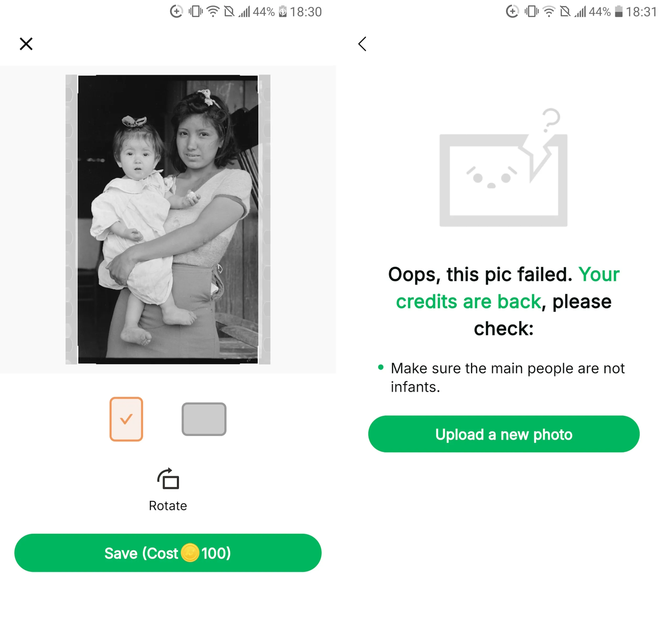
Task: Tap the Rotate label text
Action: (x=168, y=506)
